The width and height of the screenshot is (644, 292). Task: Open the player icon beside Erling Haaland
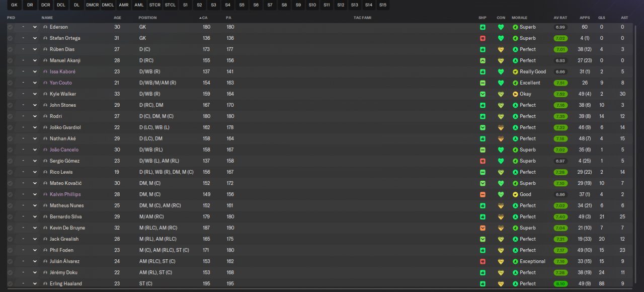click(45, 284)
